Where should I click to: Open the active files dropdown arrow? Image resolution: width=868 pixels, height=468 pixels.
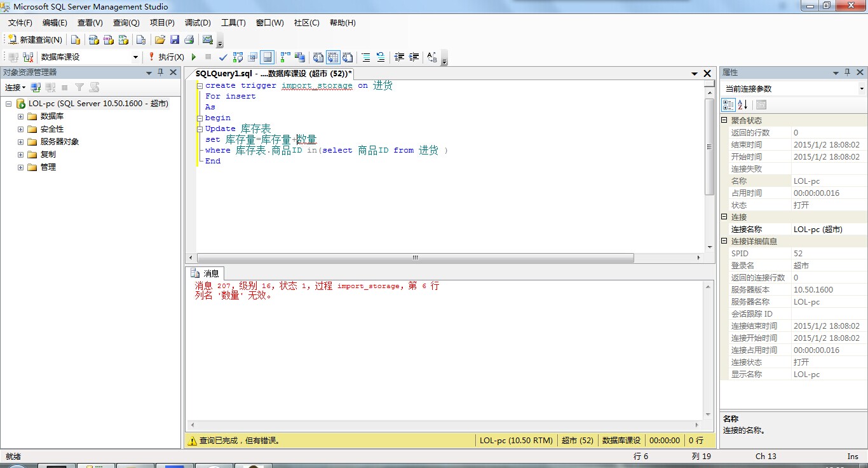695,74
